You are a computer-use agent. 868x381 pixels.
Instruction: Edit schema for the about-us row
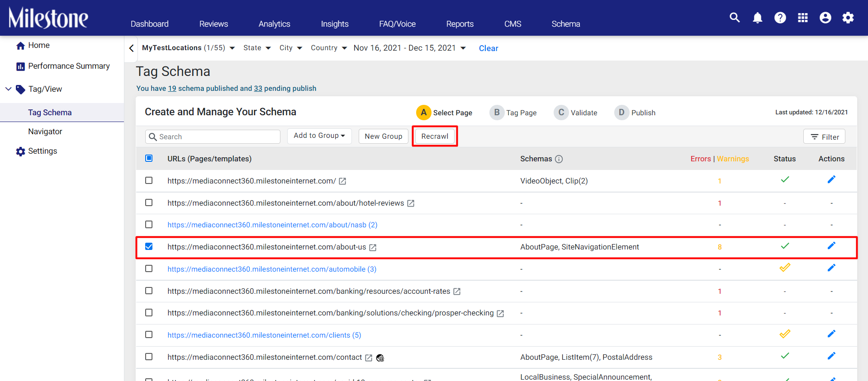(x=831, y=245)
